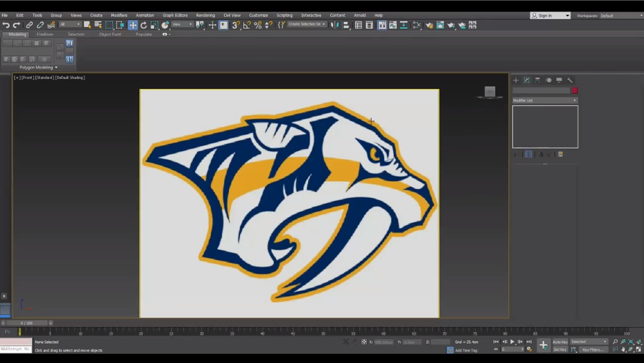
Task: Switch to the Populate ribbon tab
Action: tap(143, 35)
